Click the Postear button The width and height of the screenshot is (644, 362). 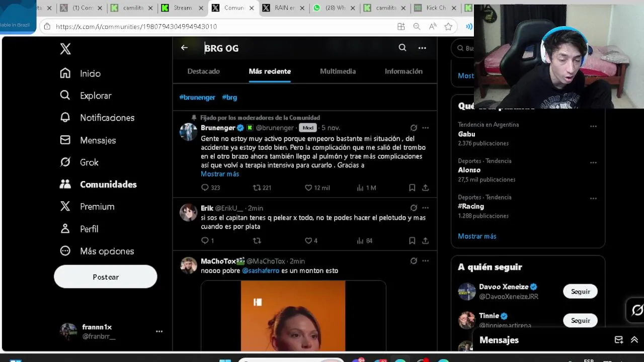(106, 277)
